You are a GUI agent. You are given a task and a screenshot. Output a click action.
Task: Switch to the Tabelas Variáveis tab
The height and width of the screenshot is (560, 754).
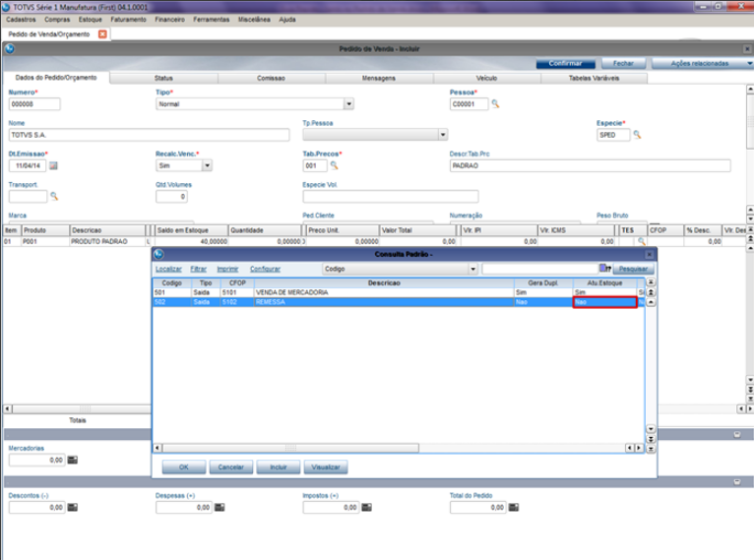pyautogui.click(x=595, y=78)
